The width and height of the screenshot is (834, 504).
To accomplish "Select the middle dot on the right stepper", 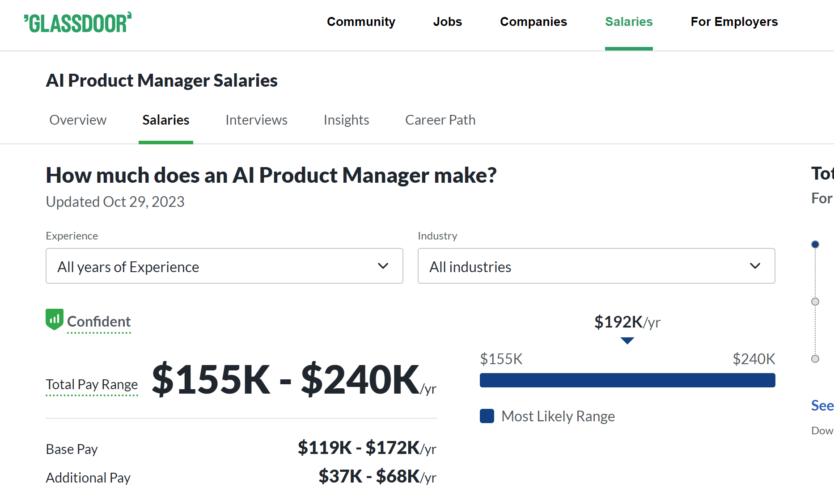I will pyautogui.click(x=815, y=301).
